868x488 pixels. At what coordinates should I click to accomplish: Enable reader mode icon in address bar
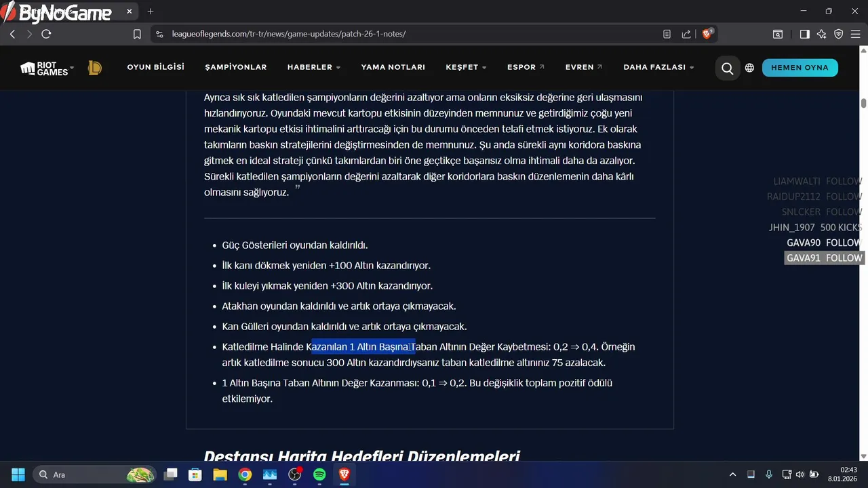point(667,34)
